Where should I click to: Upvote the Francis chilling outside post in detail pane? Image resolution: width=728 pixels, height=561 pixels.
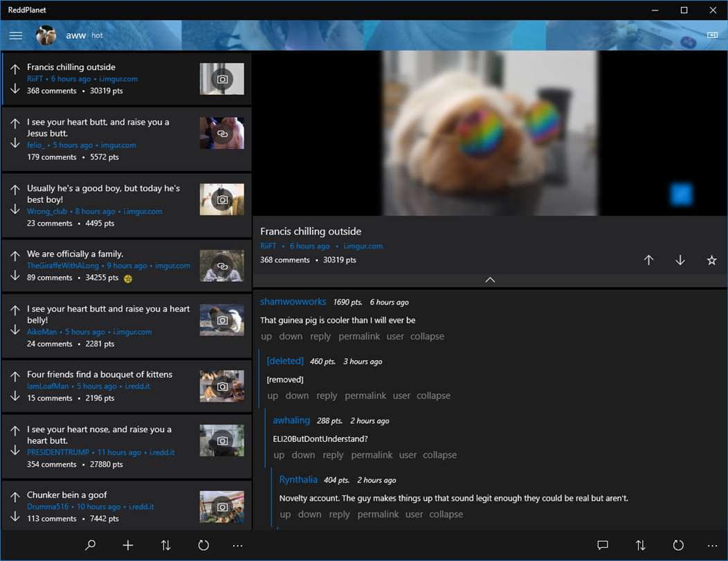[648, 260]
